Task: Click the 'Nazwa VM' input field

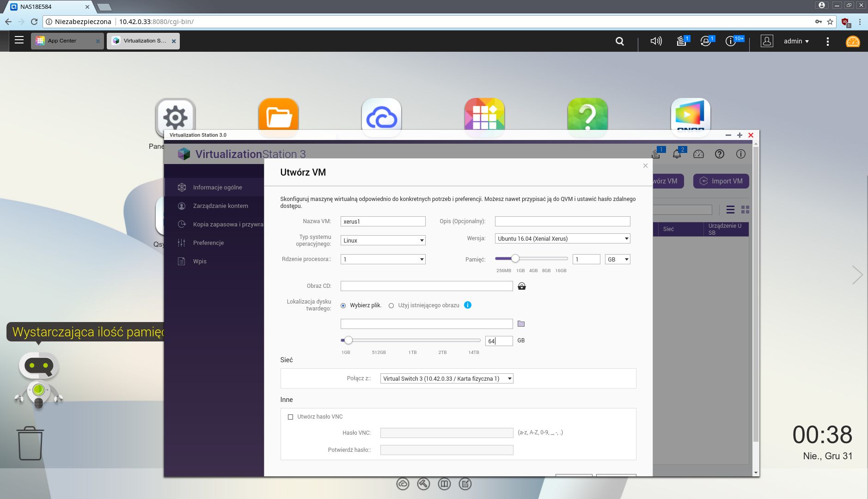Action: click(383, 221)
